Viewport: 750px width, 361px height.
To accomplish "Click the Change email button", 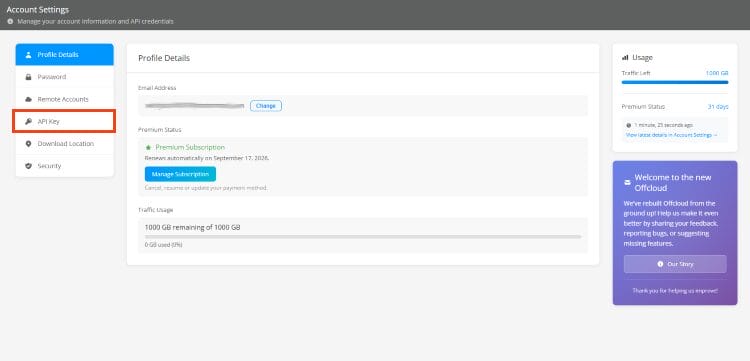I will 265,106.
